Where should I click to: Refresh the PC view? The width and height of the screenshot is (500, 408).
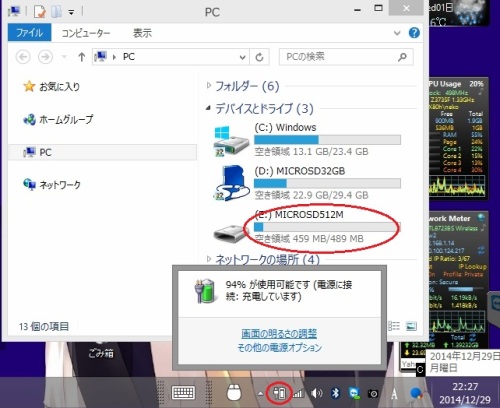260,57
